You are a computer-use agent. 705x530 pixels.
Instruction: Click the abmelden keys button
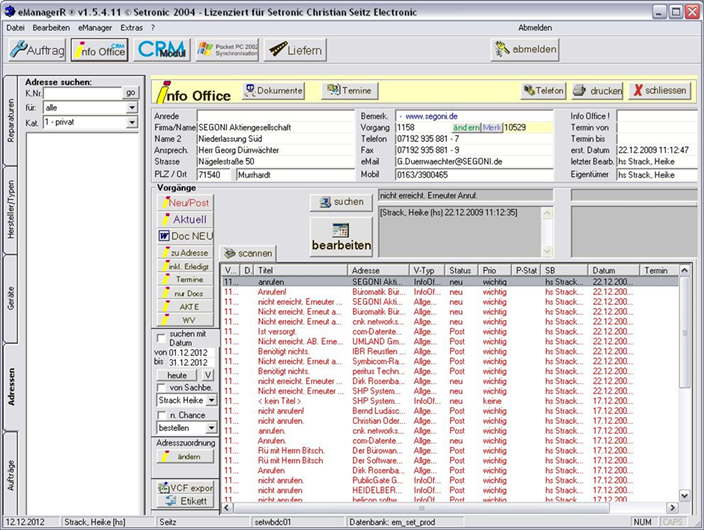525,49
